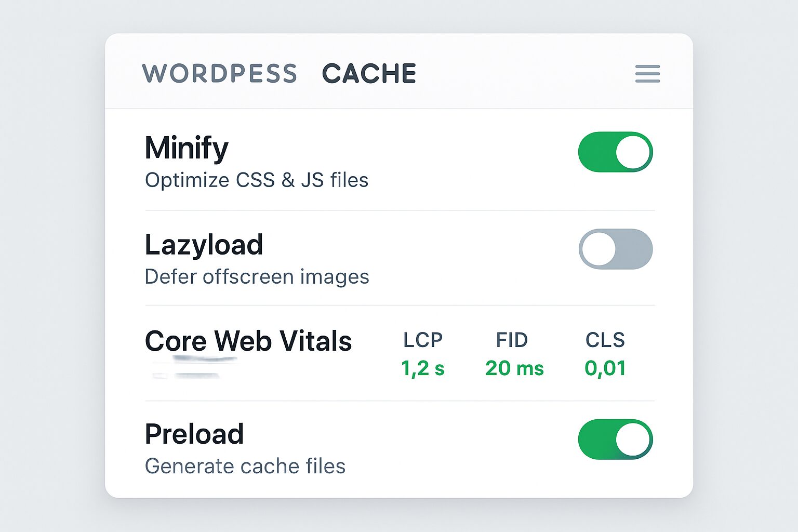Click the Lazyload row label
The image size is (798, 532).
tap(204, 244)
